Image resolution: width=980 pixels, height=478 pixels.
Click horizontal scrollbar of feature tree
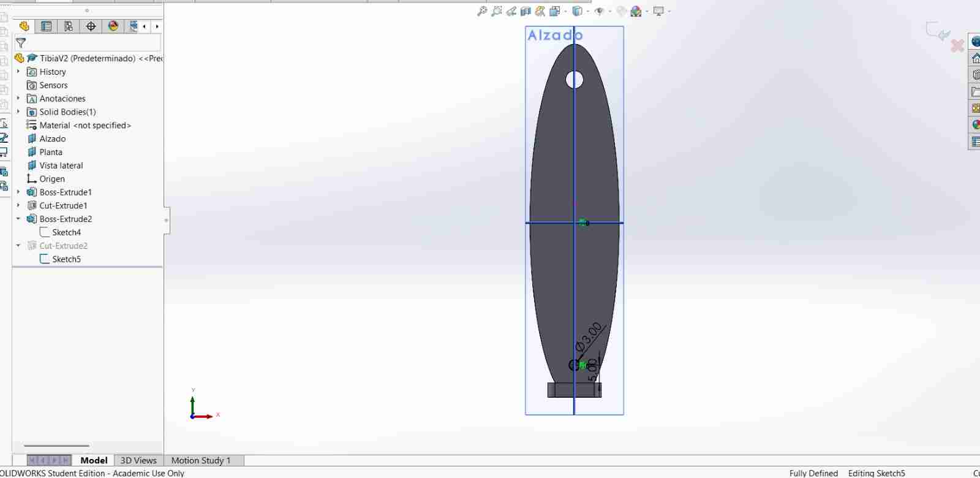[x=56, y=446]
